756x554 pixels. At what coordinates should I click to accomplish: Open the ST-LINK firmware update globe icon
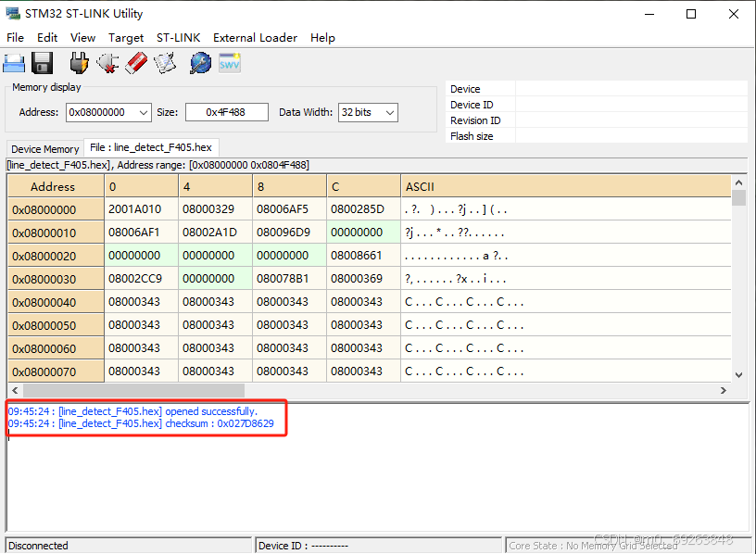tap(200, 63)
